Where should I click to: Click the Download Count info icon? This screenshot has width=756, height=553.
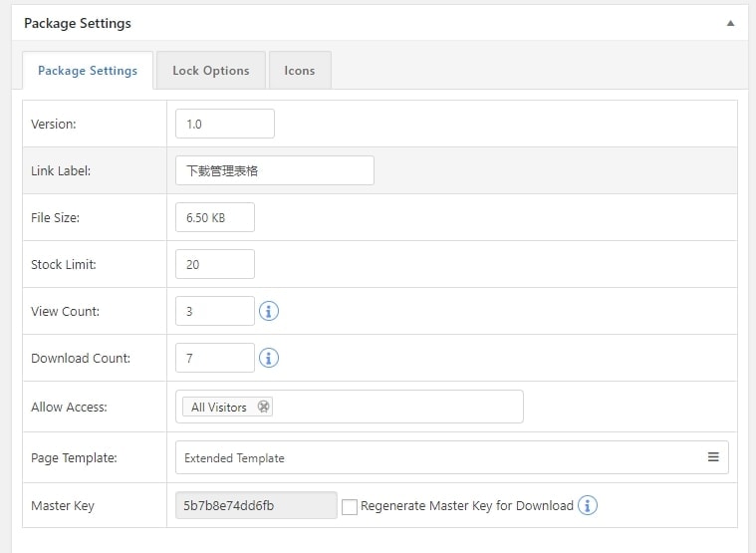[x=269, y=358]
